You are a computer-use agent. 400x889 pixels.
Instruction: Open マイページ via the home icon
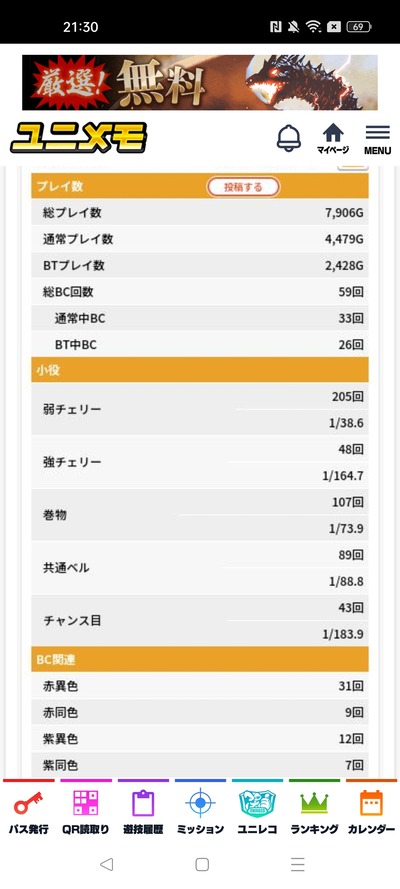click(333, 139)
